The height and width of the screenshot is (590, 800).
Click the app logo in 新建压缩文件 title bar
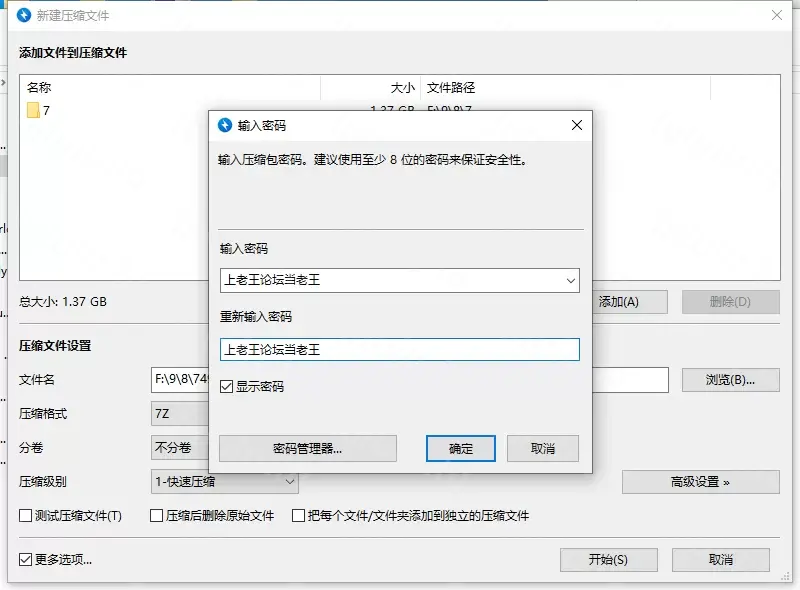[24, 15]
